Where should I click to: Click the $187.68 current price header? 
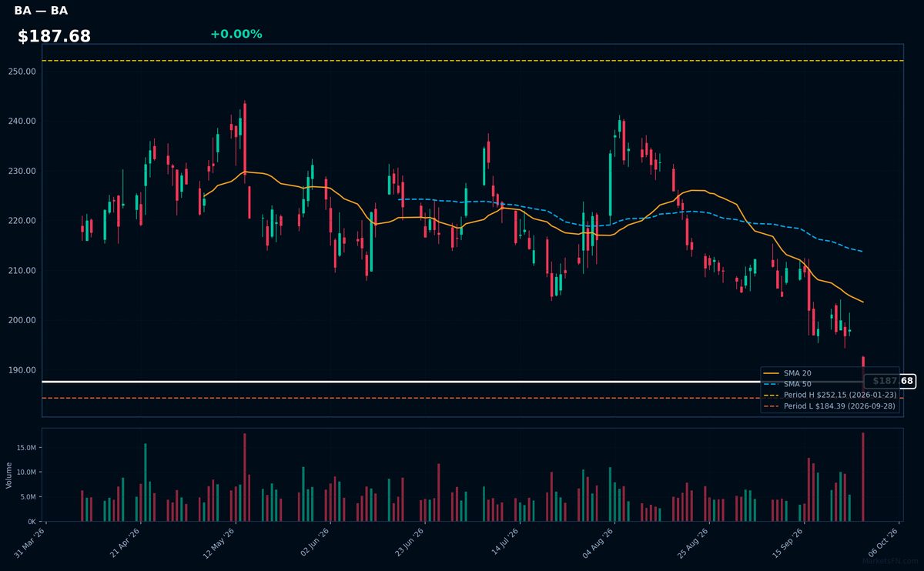pyautogui.click(x=54, y=36)
